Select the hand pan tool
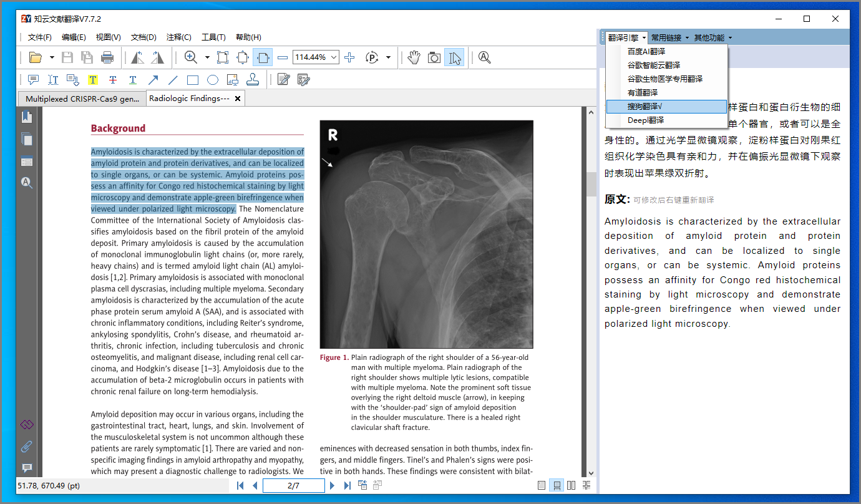The height and width of the screenshot is (504, 861). coord(414,57)
